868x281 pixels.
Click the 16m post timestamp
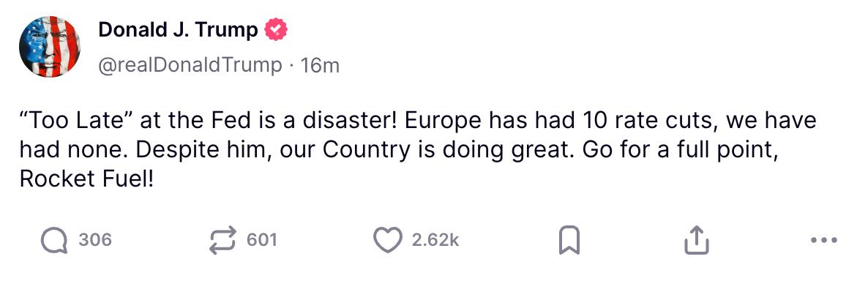(x=319, y=66)
